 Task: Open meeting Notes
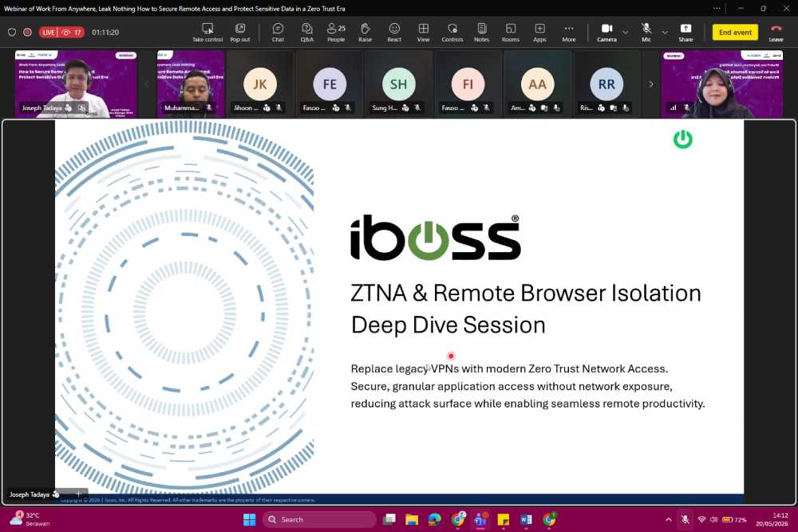click(x=481, y=33)
